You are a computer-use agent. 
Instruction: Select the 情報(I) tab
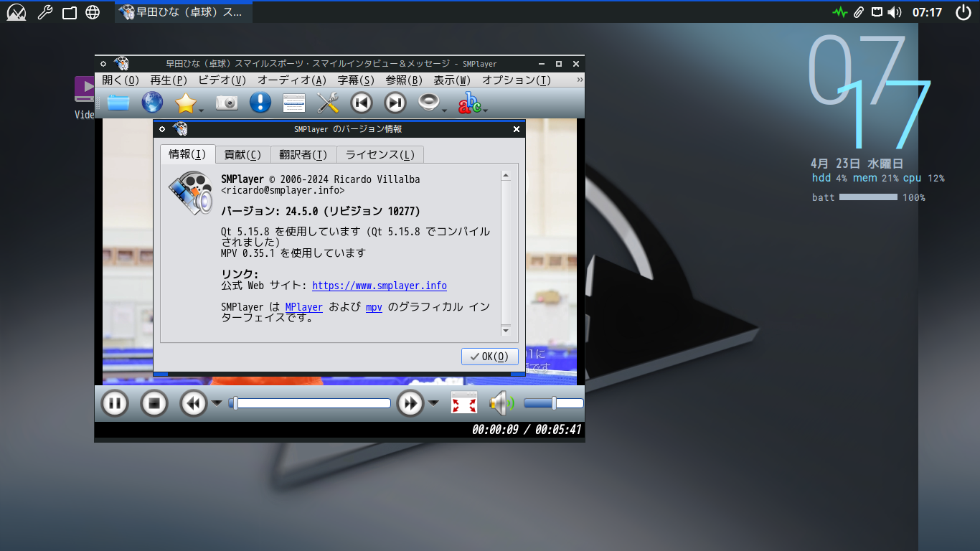187,154
